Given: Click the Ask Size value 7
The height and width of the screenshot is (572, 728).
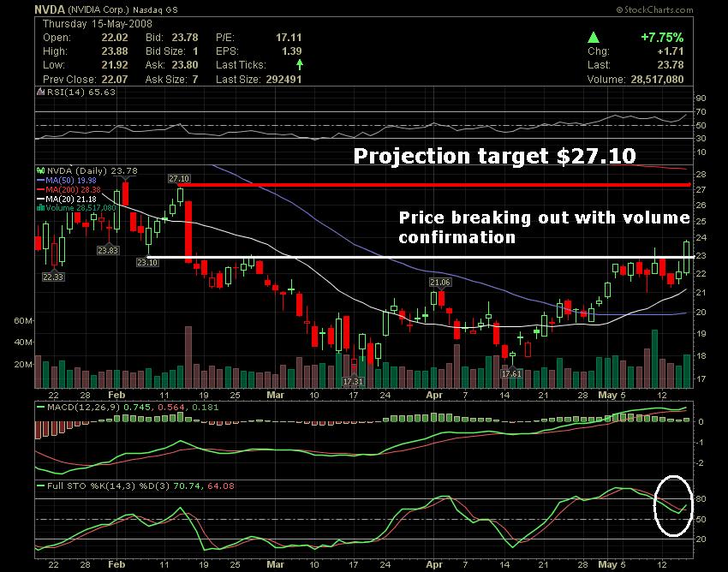Looking at the screenshot, I should click(195, 79).
